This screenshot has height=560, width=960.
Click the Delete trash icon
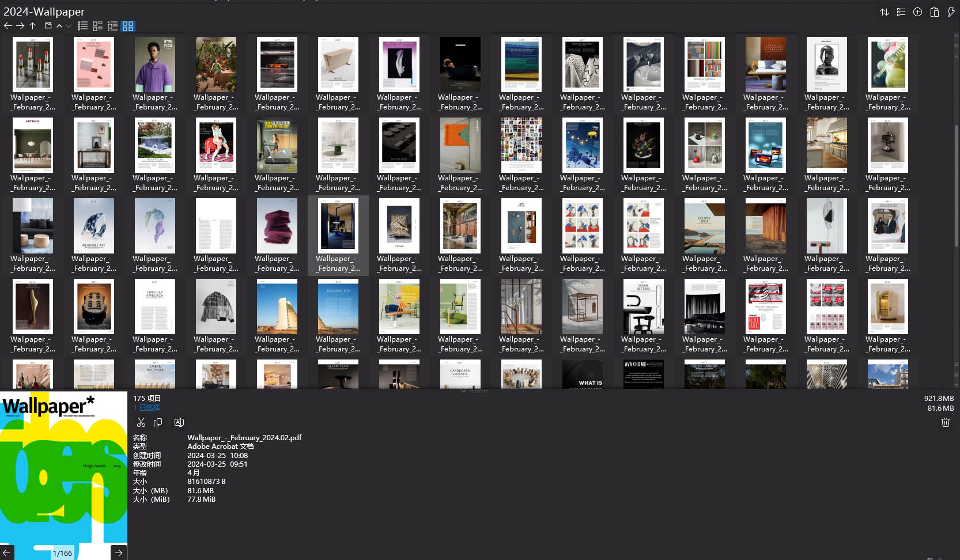pos(945,422)
